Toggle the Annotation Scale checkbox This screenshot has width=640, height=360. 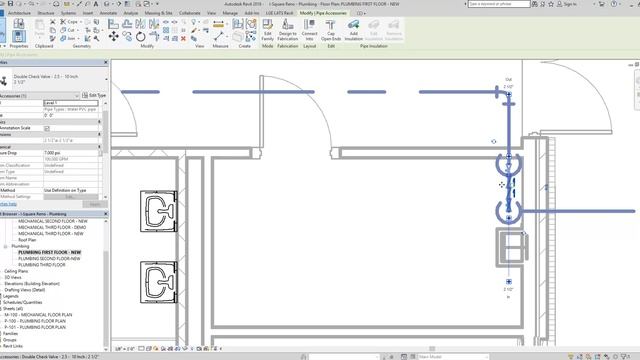click(x=47, y=128)
